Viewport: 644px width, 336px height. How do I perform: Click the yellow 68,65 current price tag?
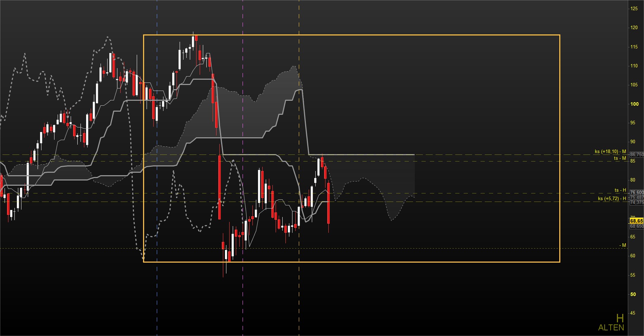(636, 221)
